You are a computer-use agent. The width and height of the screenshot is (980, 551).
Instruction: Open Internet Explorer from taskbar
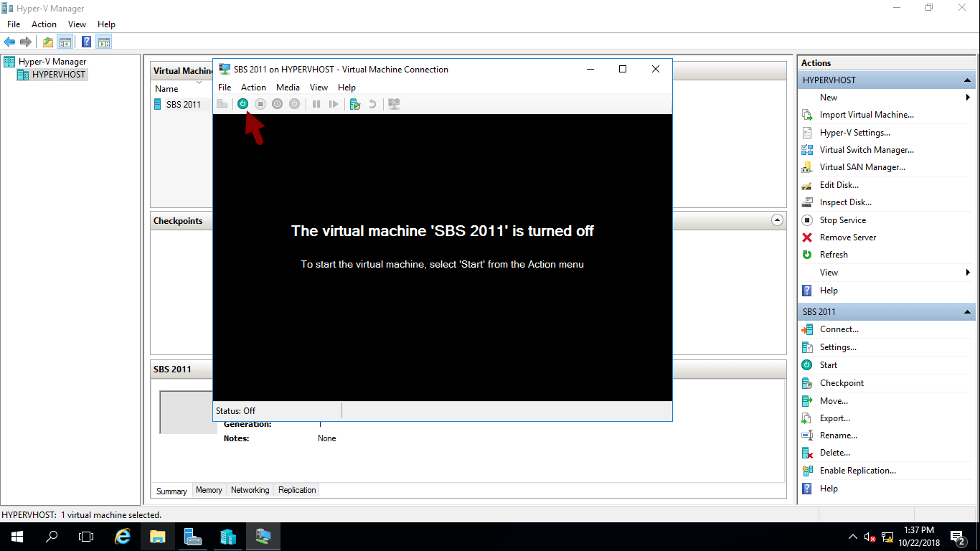point(123,537)
